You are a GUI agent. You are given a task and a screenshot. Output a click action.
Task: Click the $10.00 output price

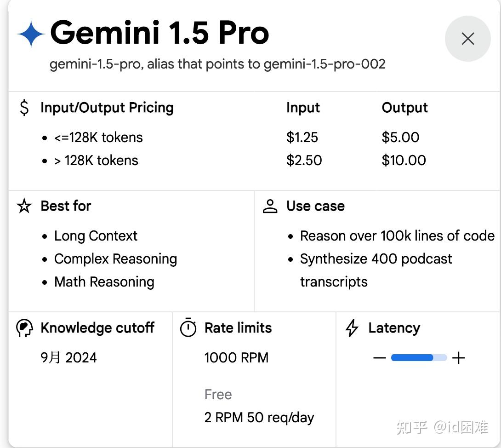[404, 161]
